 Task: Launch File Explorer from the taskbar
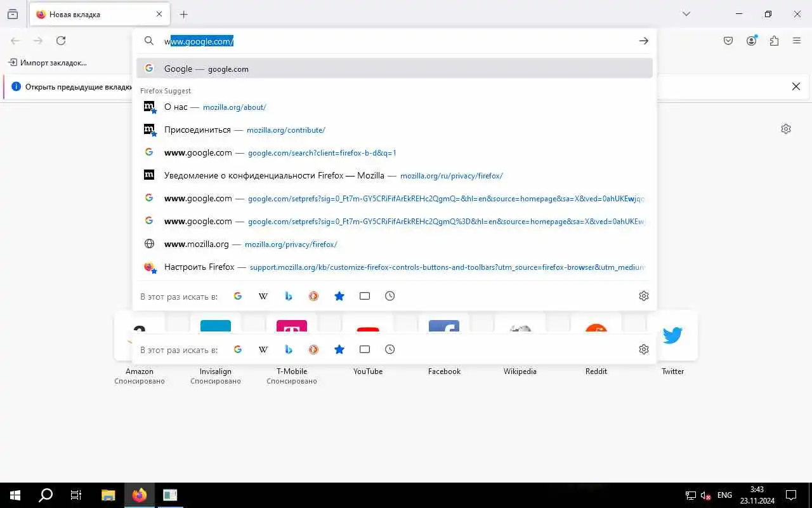108,495
